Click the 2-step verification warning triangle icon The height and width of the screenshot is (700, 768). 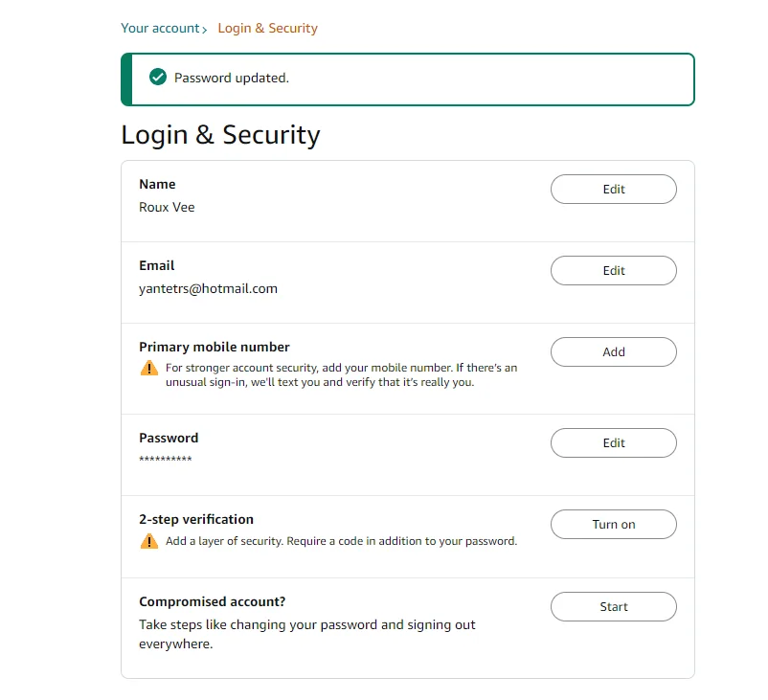click(x=148, y=541)
